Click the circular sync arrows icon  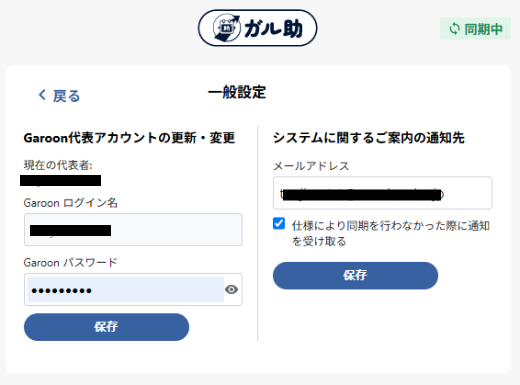(x=454, y=29)
